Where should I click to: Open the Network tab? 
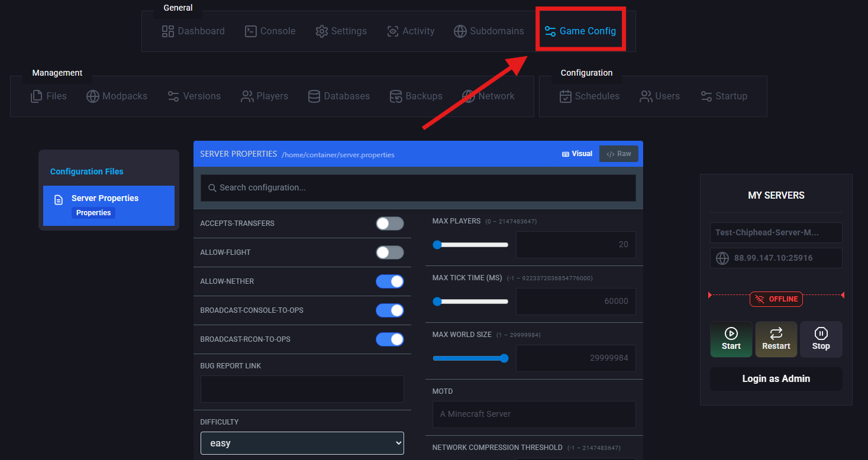point(489,96)
